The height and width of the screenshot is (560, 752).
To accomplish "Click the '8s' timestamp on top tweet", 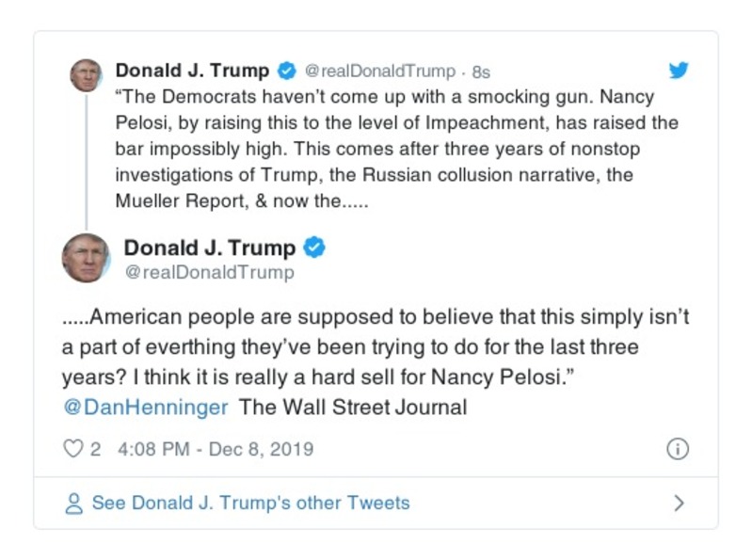I will pos(481,72).
